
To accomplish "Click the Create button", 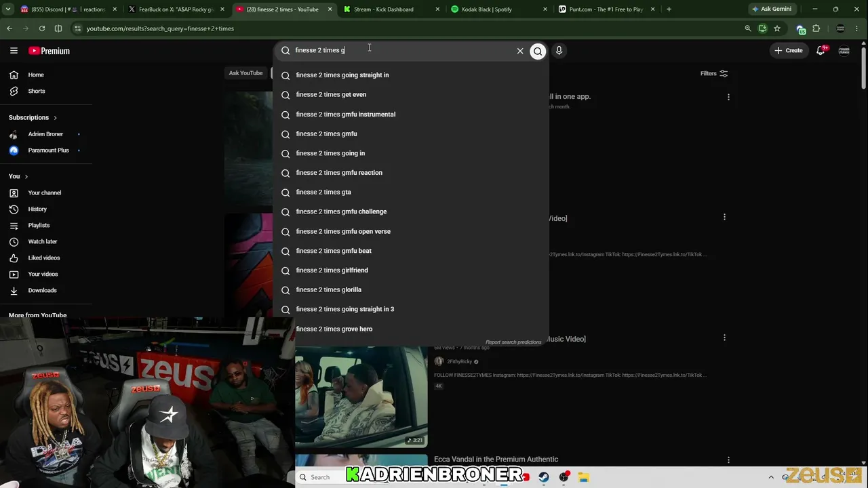I will tap(788, 51).
